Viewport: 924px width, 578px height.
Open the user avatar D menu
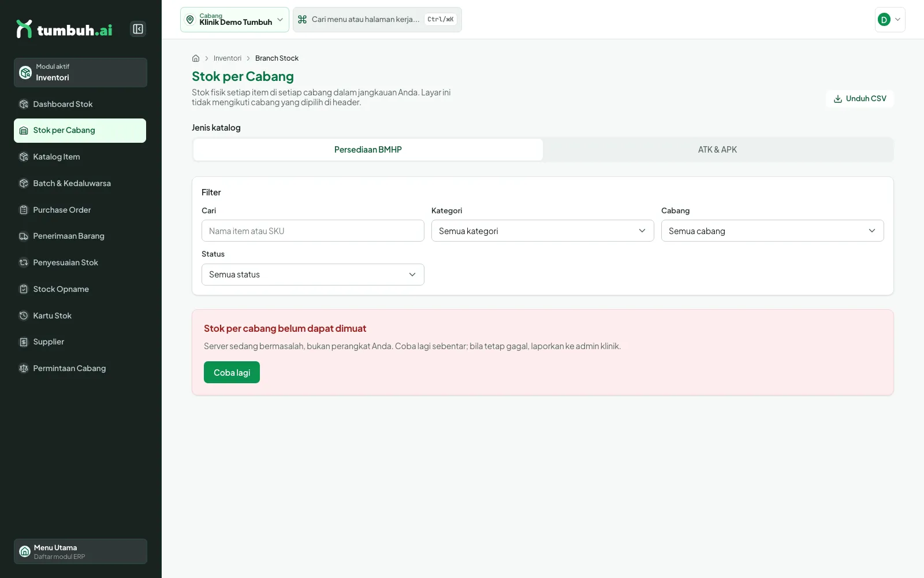coord(890,20)
